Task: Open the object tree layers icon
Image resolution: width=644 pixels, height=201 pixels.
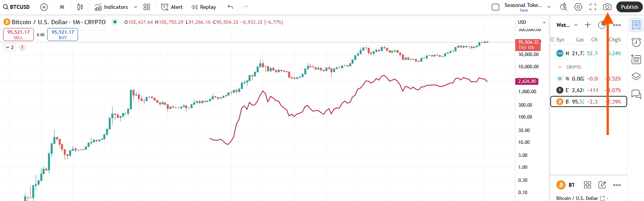Action: pyautogui.click(x=636, y=76)
